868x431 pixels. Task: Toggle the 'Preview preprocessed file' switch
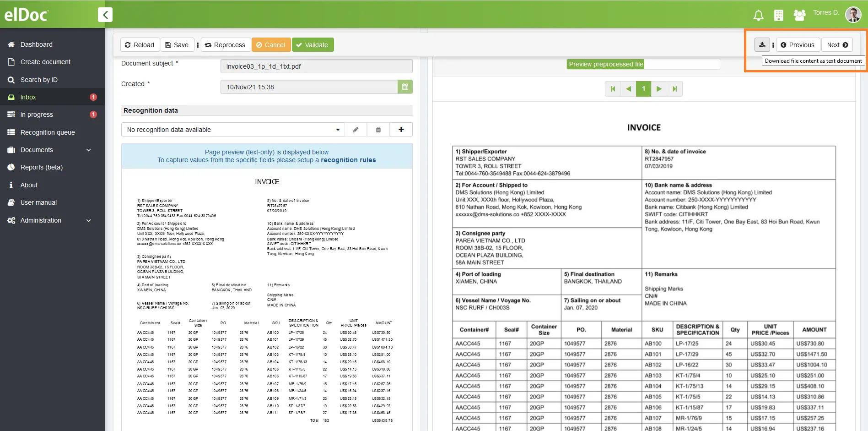click(x=644, y=64)
